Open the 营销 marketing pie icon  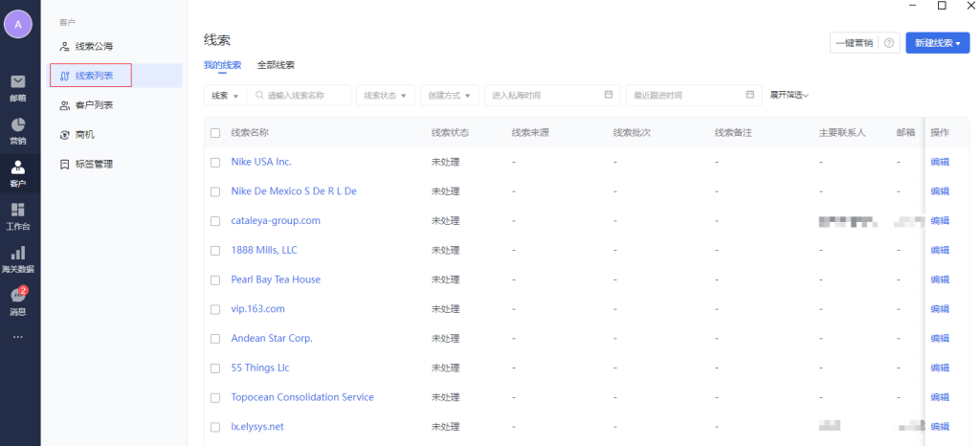(x=18, y=126)
